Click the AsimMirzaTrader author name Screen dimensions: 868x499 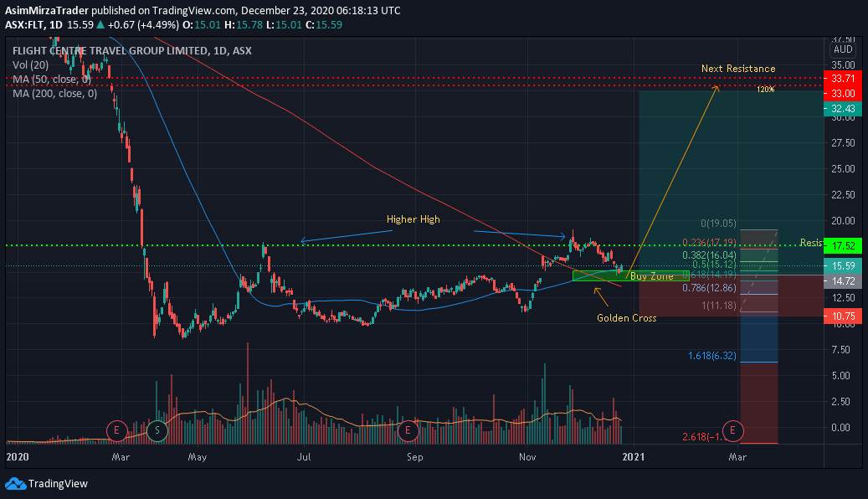(x=47, y=11)
